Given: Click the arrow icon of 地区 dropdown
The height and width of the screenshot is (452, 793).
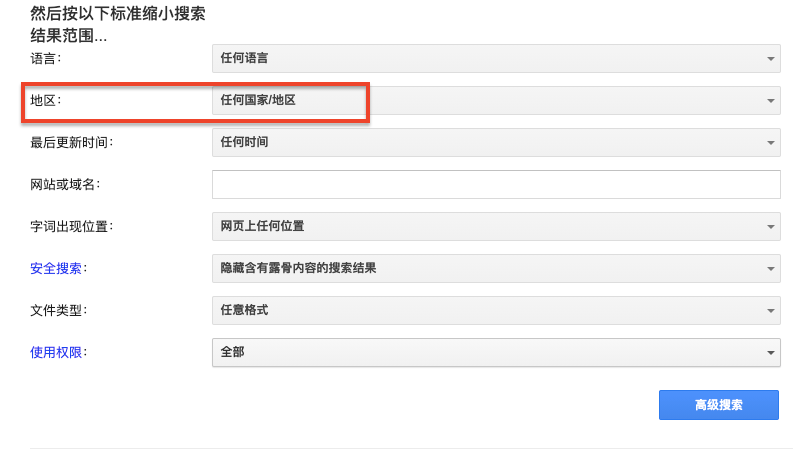Looking at the screenshot, I should (770, 101).
